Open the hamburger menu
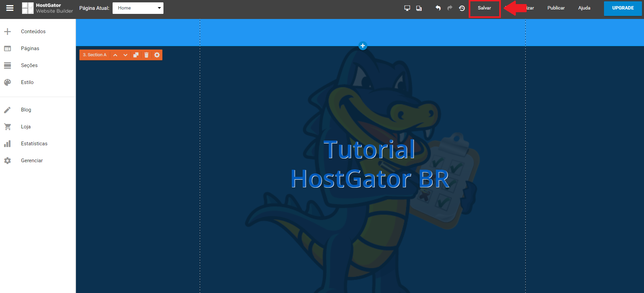Image resolution: width=644 pixels, height=293 pixels. pos(10,8)
